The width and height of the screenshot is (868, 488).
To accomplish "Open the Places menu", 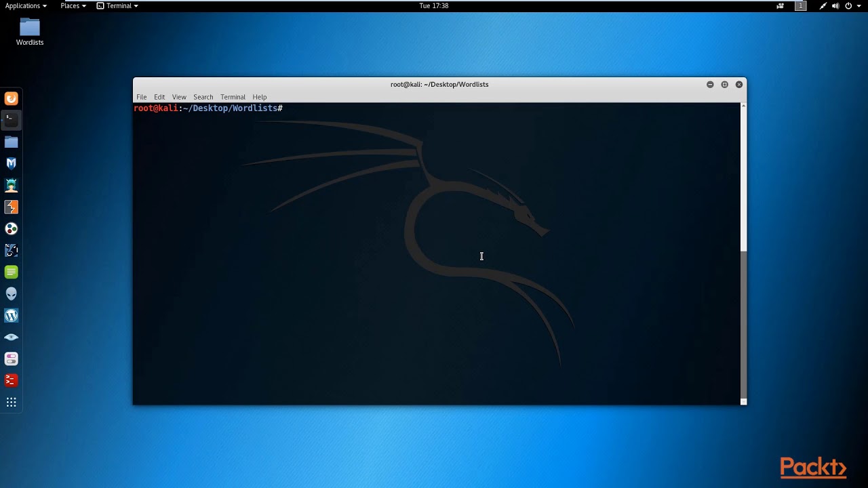I will (x=73, y=6).
